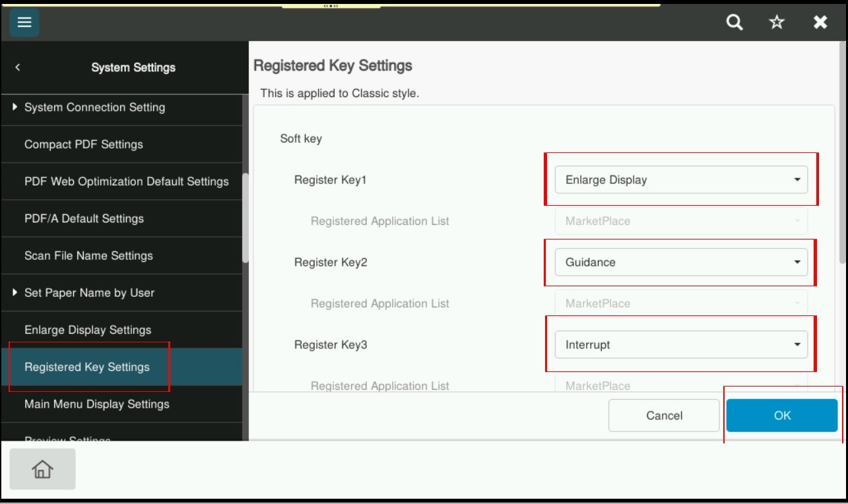Open the Register Key3 Interrupt dropdown
Image resolution: width=848 pixels, height=504 pixels.
click(681, 344)
